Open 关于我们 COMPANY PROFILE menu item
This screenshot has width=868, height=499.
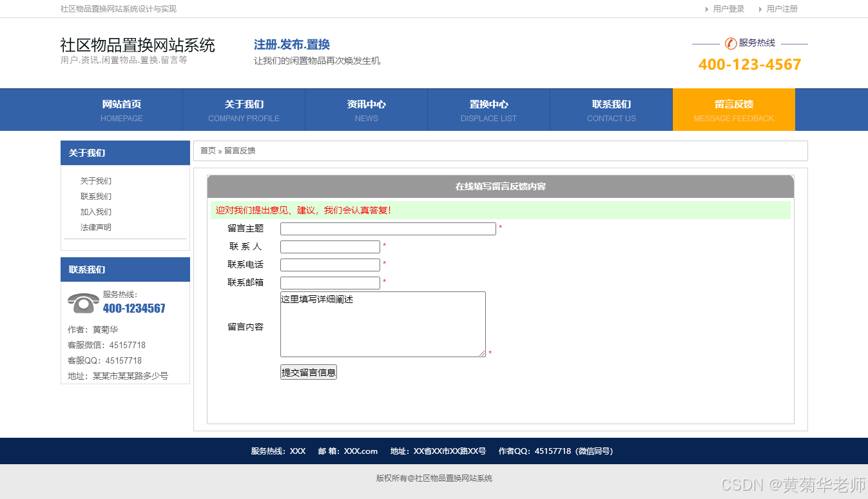tap(244, 110)
